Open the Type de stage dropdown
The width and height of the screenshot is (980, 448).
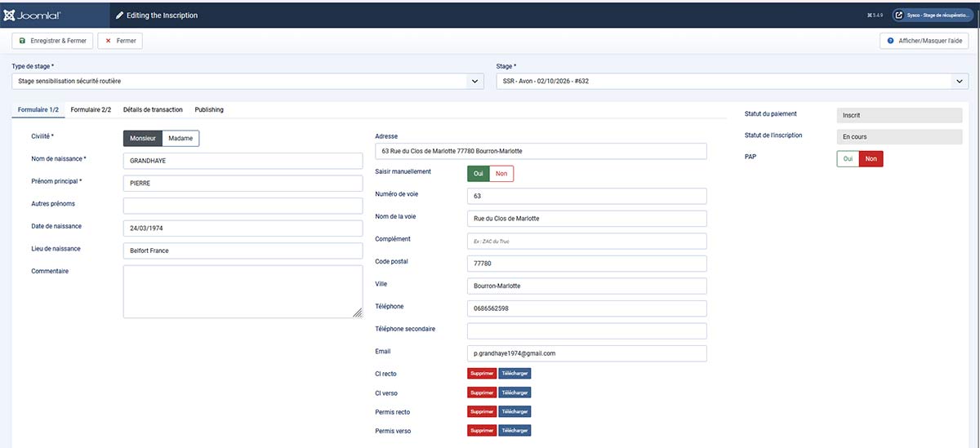click(x=248, y=81)
